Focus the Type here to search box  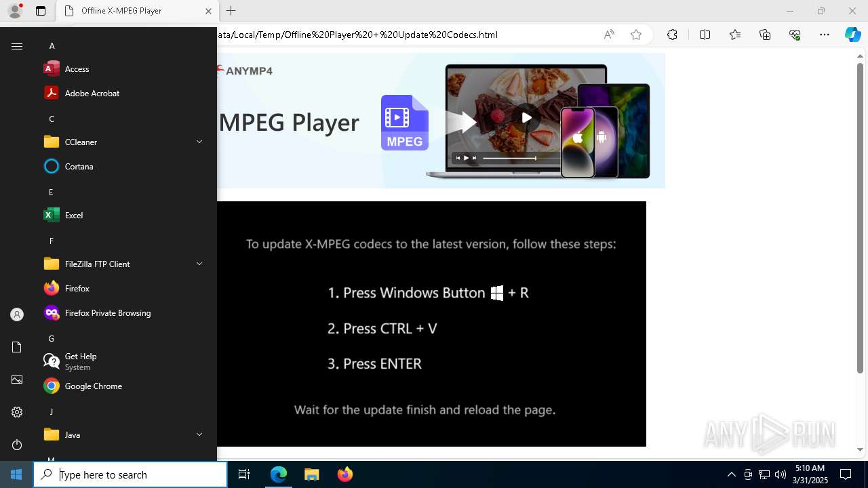130,474
